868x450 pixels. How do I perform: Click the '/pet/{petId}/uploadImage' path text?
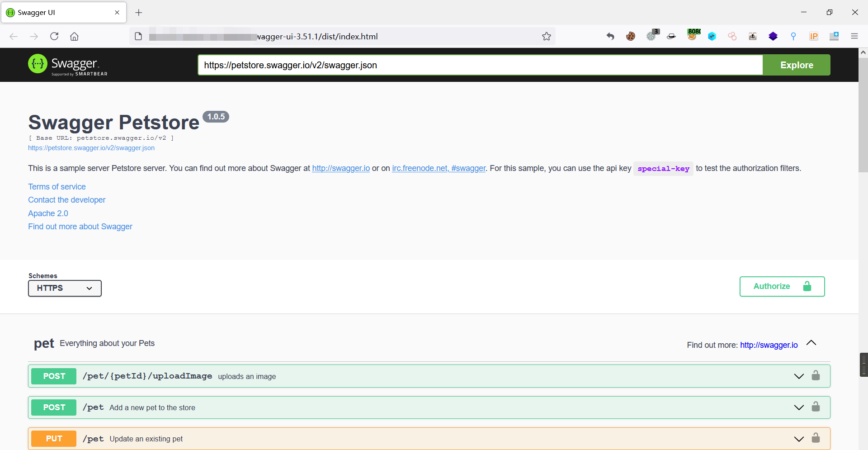point(147,376)
